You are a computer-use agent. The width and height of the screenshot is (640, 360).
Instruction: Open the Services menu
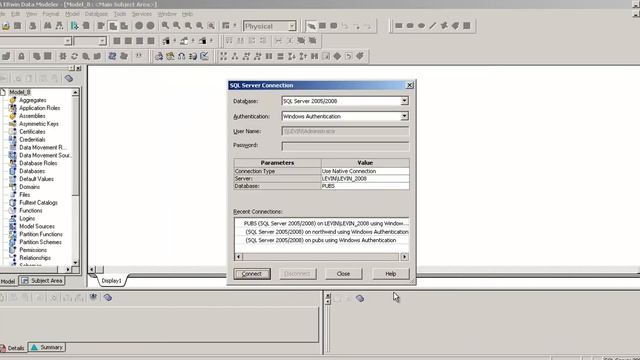142,14
